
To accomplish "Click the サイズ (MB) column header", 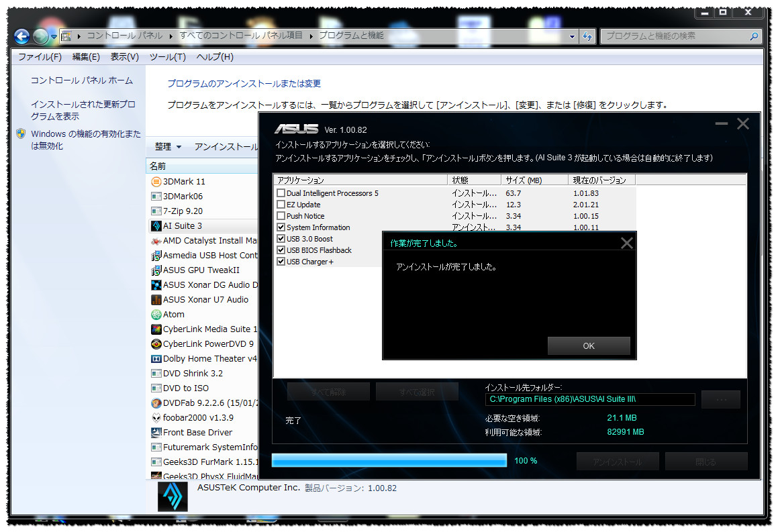I will [x=534, y=180].
